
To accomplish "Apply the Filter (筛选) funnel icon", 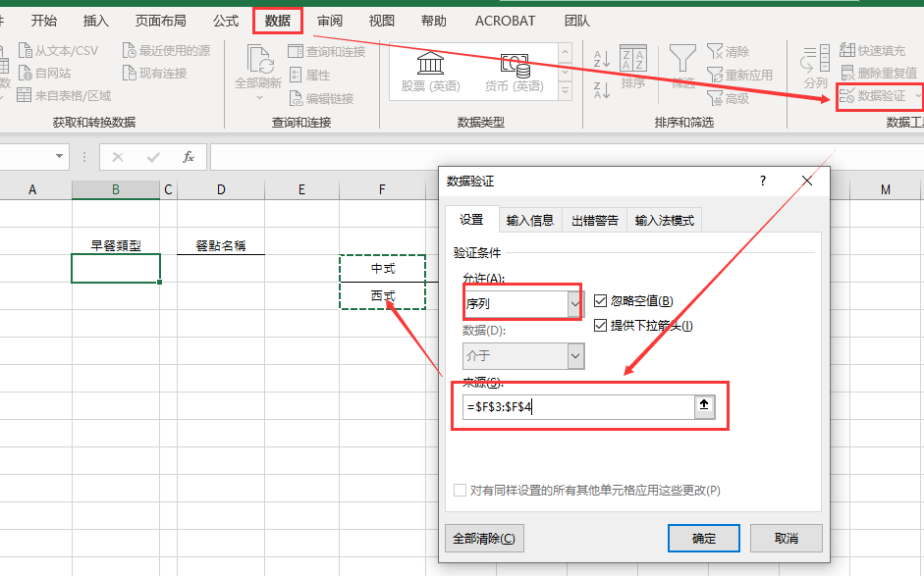I will pyautogui.click(x=681, y=64).
